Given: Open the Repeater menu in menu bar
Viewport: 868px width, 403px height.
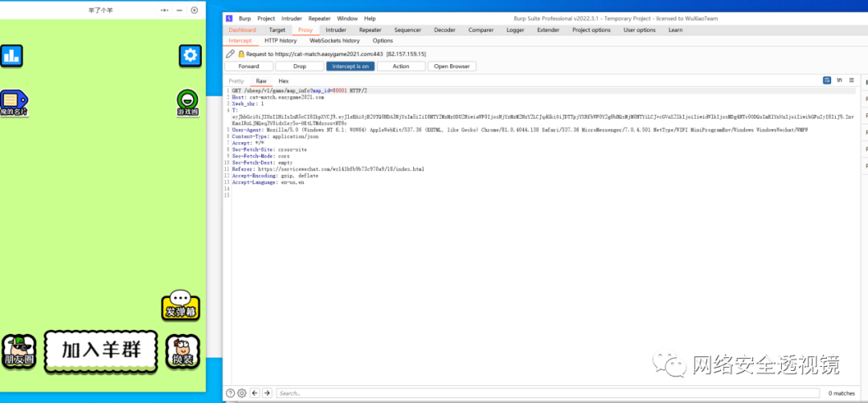Looking at the screenshot, I should tap(319, 18).
